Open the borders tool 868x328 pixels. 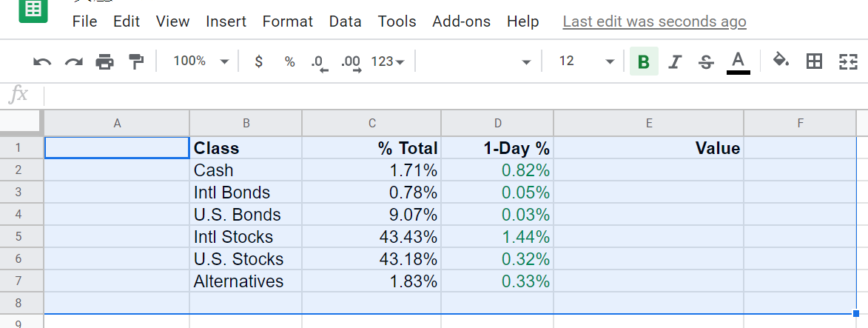[x=814, y=61]
